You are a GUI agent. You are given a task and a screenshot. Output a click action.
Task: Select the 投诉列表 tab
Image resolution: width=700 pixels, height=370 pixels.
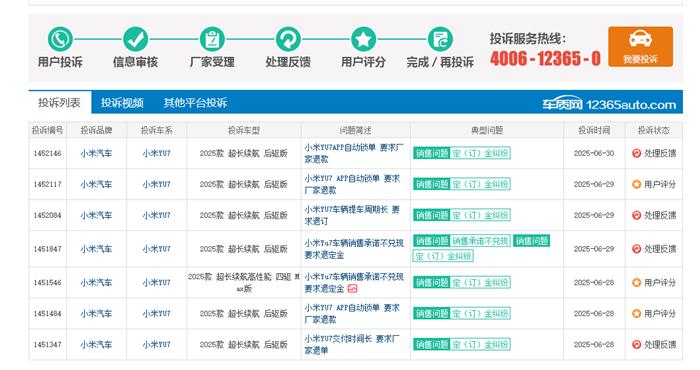[x=59, y=103]
